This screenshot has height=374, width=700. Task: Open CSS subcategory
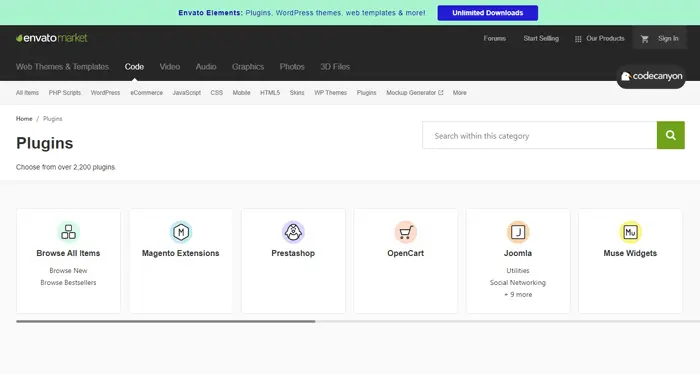pos(217,93)
